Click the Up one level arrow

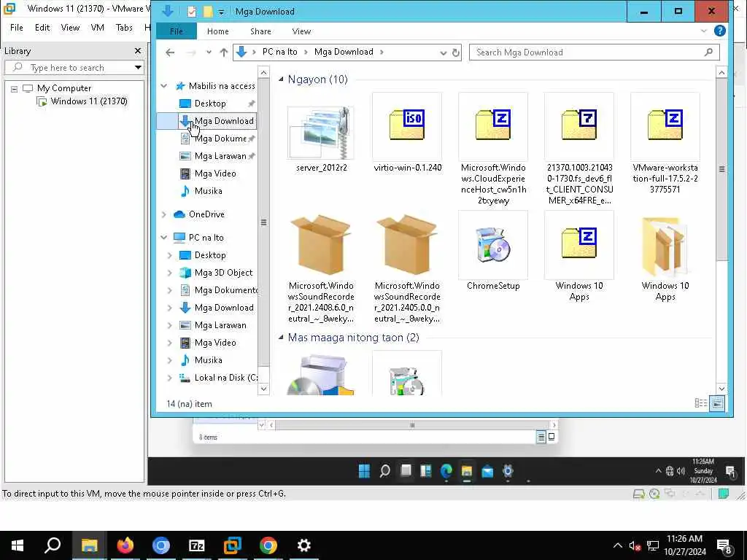tap(223, 52)
